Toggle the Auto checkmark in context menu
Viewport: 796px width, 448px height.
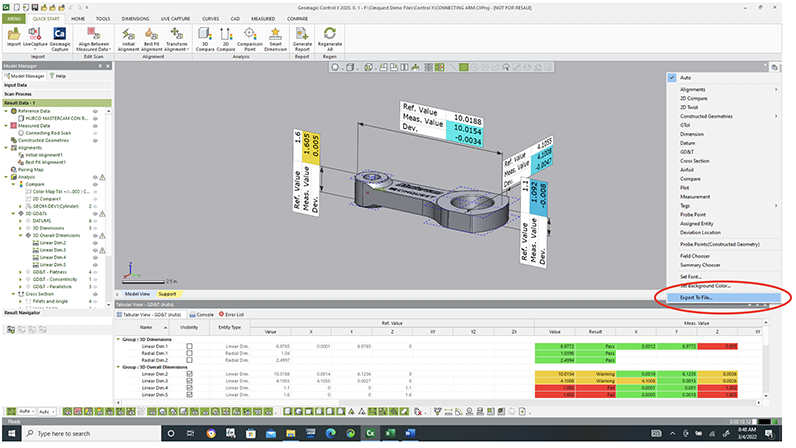coord(672,78)
